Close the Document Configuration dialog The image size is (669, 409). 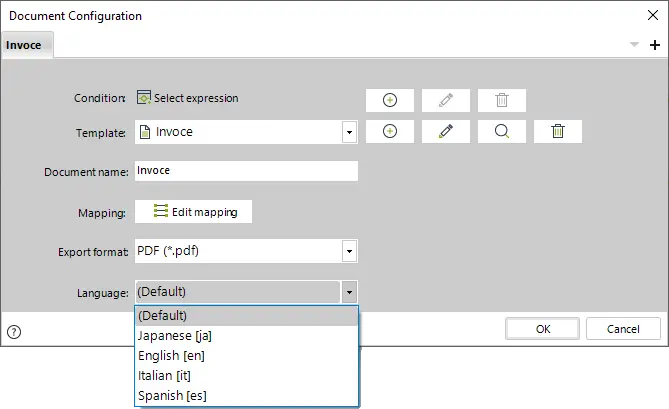653,15
